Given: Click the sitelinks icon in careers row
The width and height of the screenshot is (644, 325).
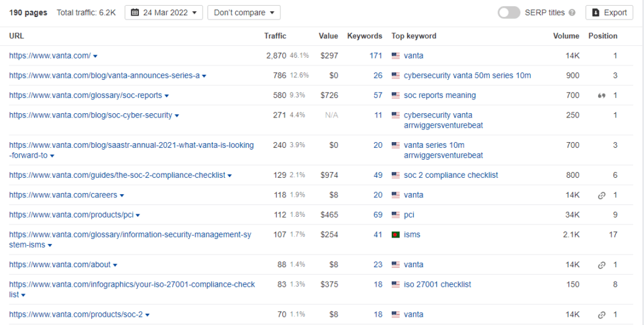Looking at the screenshot, I should (601, 196).
